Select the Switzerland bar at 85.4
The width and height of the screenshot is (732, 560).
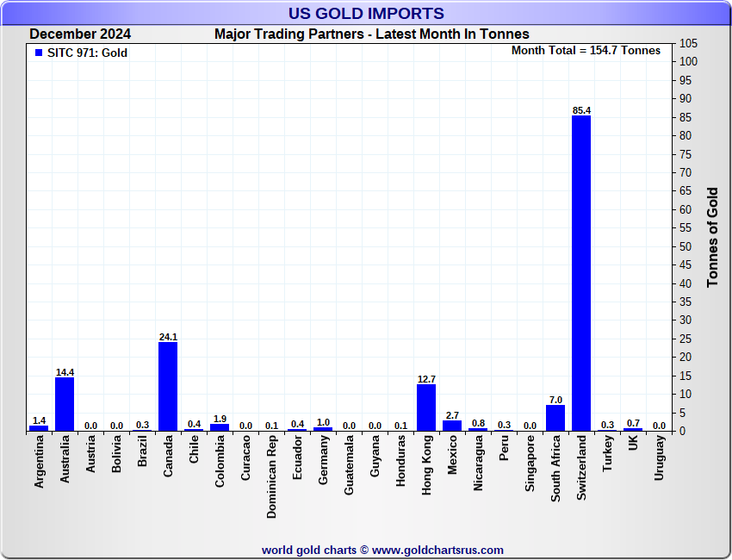click(x=581, y=273)
